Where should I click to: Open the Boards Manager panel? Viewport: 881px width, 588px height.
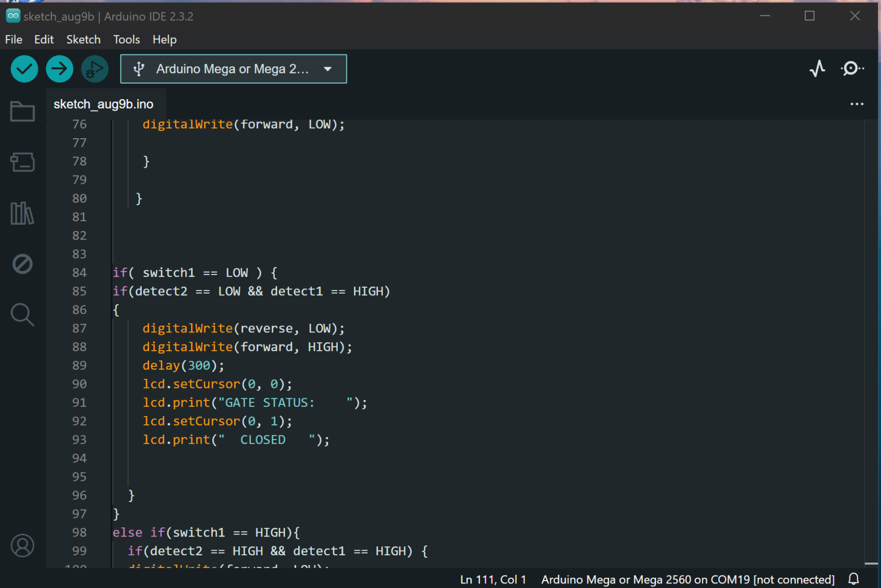22,162
